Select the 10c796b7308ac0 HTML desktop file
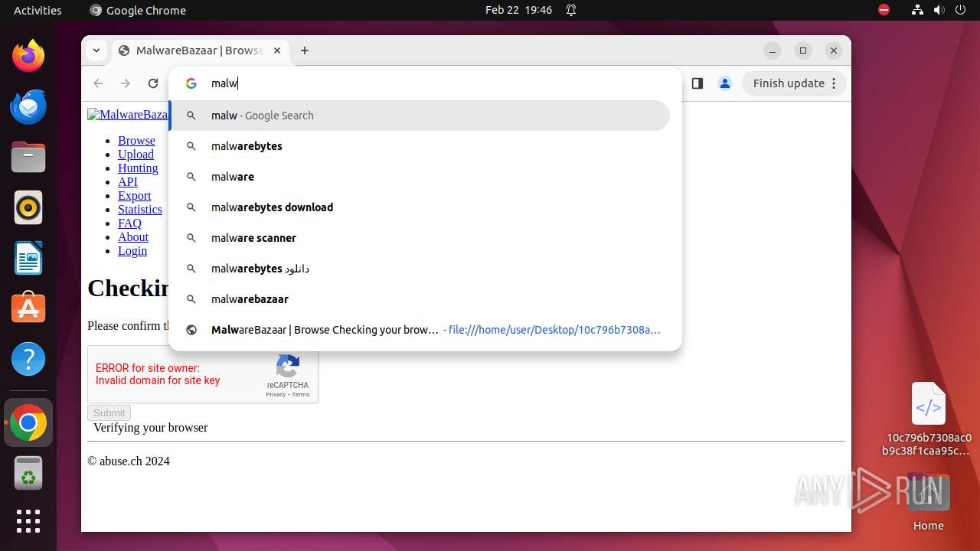Viewport: 980px width, 551px height. click(x=928, y=419)
